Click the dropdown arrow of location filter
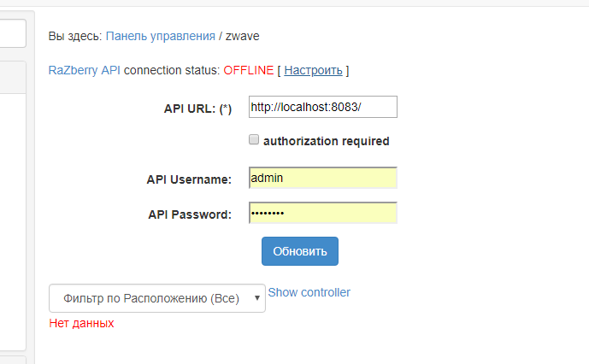589x364 pixels. 257,298
